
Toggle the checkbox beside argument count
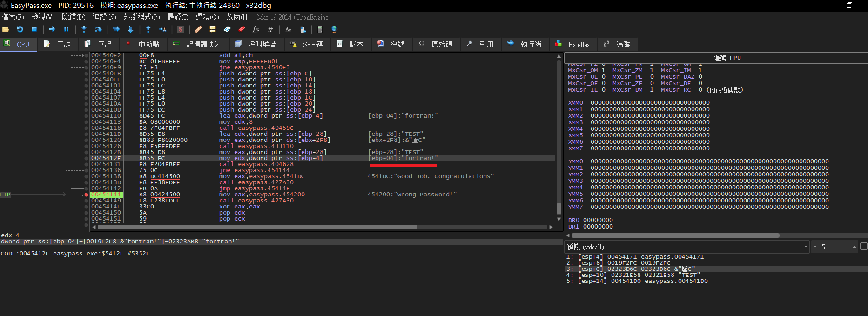[863, 247]
